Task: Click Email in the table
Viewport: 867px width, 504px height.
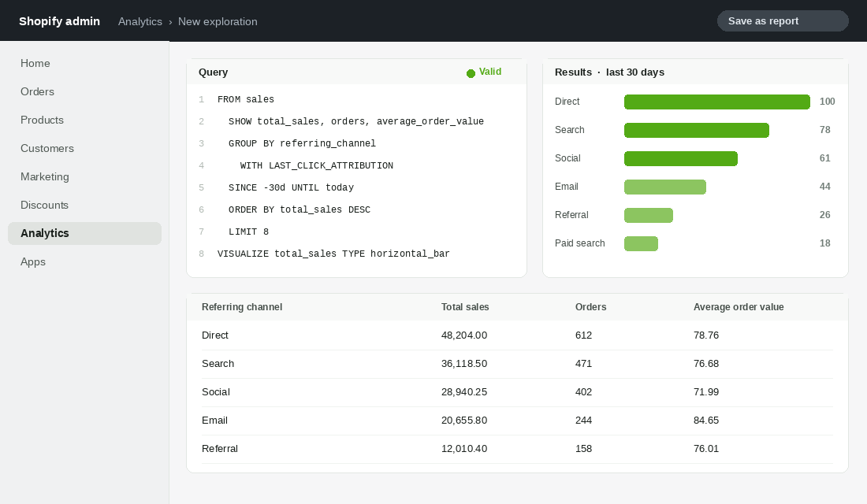Action: (214, 421)
